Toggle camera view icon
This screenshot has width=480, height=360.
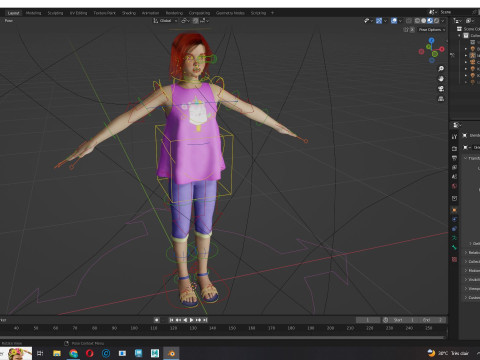[441, 89]
